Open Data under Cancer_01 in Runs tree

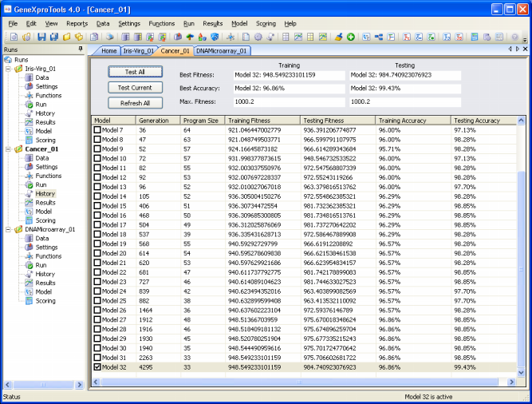[41, 158]
